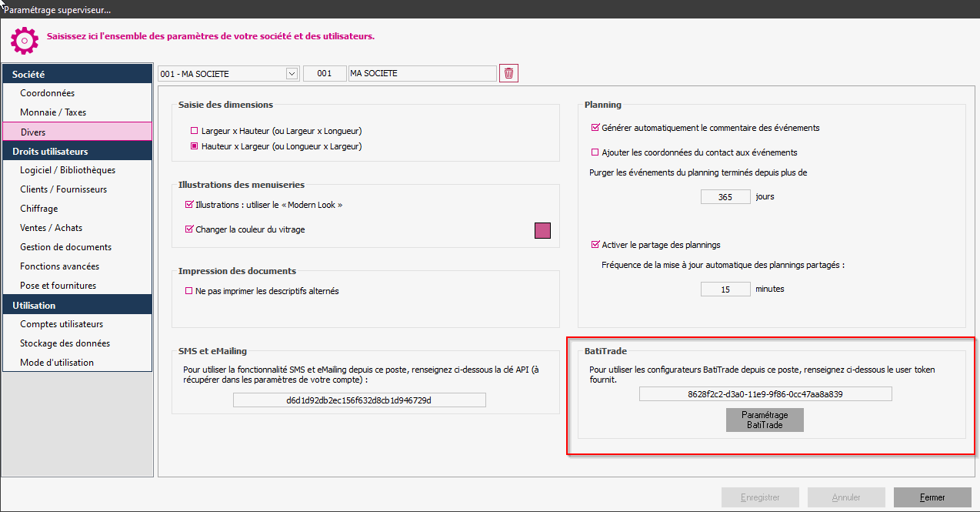Viewport: 980px width, 512px height.
Task: Click the purge days field 365
Action: click(x=725, y=196)
